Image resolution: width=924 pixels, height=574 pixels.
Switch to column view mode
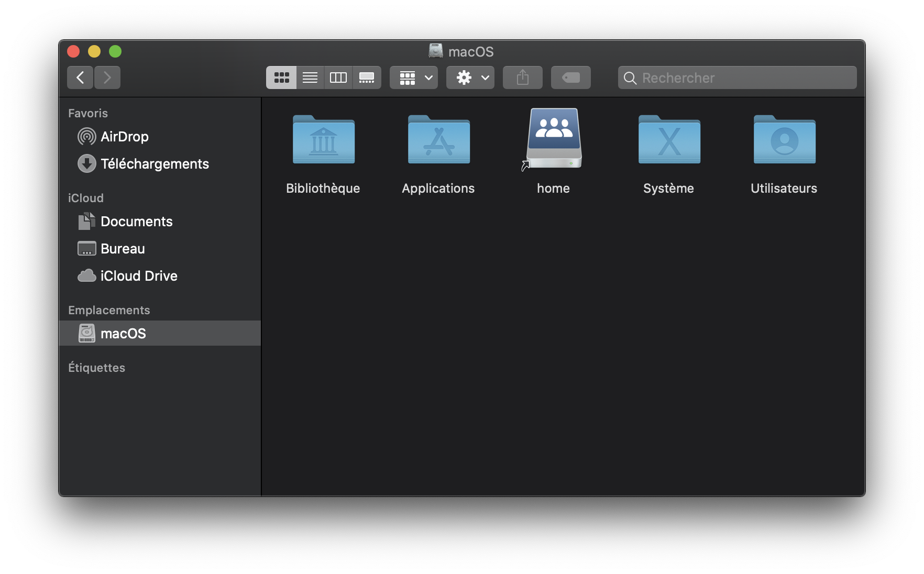(x=338, y=78)
